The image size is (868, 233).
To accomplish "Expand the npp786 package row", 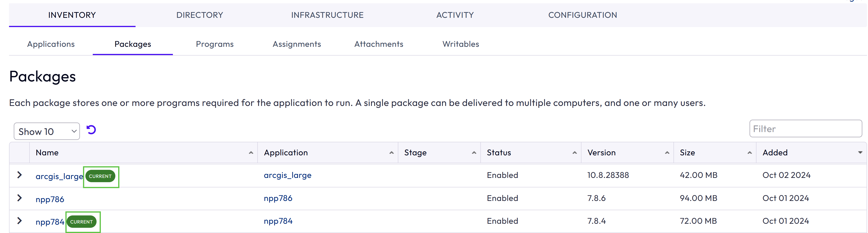I will 20,198.
